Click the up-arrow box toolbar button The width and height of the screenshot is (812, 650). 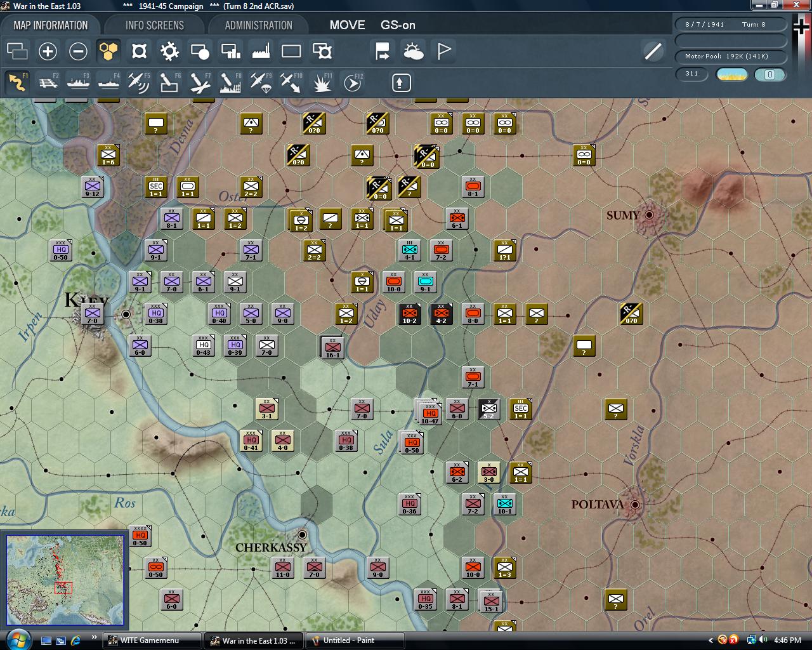click(402, 83)
